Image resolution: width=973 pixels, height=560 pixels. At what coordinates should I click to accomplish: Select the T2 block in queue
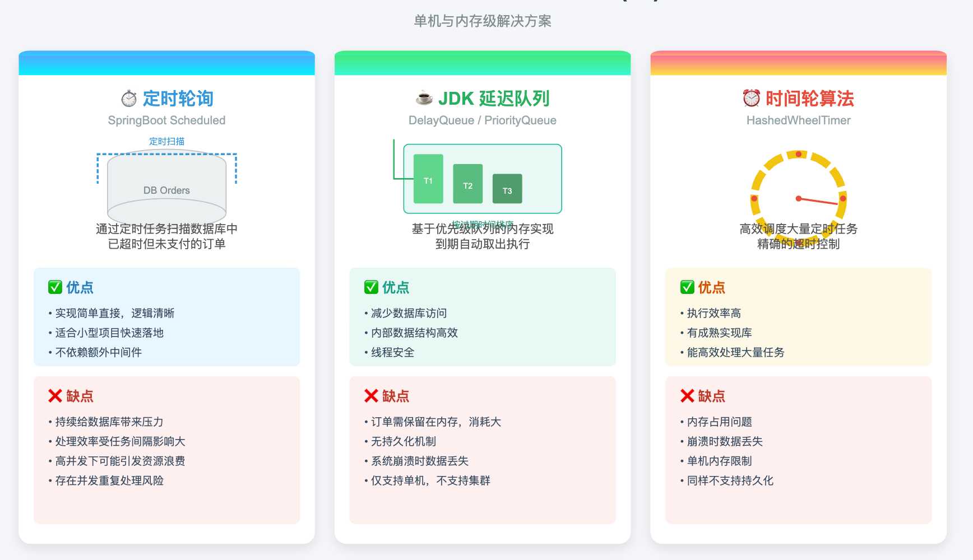tap(467, 184)
